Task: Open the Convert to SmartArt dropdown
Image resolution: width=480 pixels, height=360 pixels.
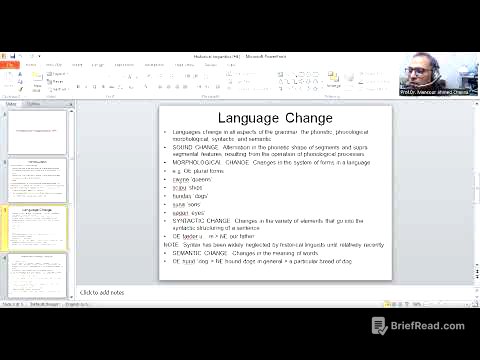Action: pyautogui.click(x=248, y=89)
